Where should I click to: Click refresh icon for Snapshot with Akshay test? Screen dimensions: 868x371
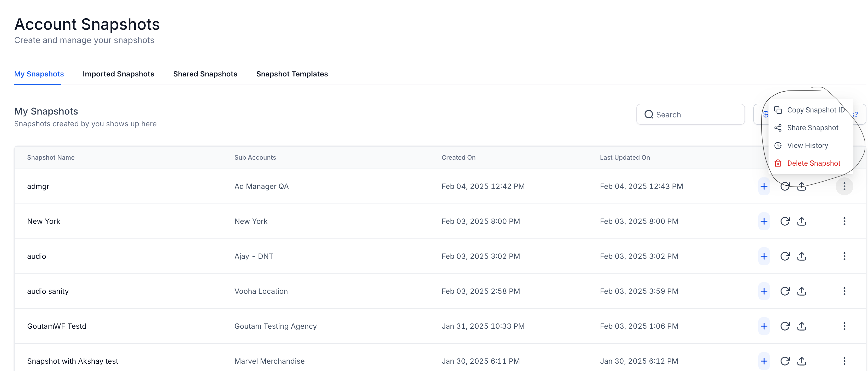785,361
